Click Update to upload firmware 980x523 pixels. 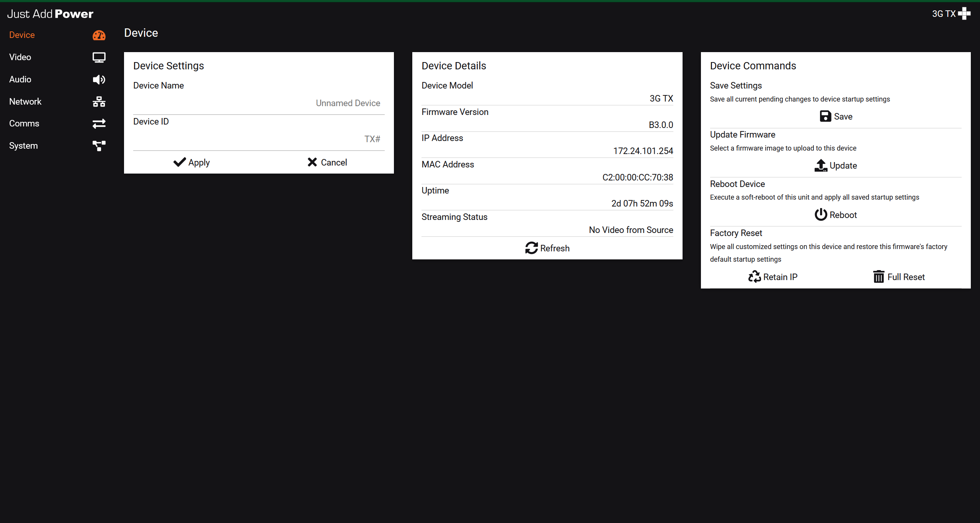coord(836,166)
